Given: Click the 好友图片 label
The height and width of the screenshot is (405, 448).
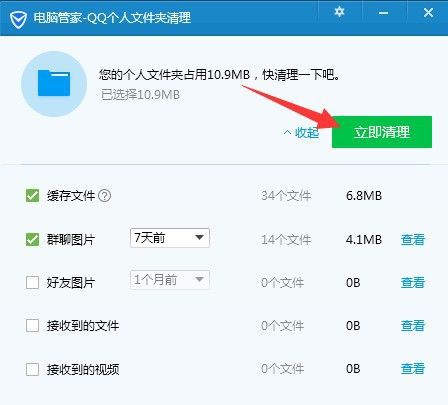Looking at the screenshot, I should tap(71, 283).
